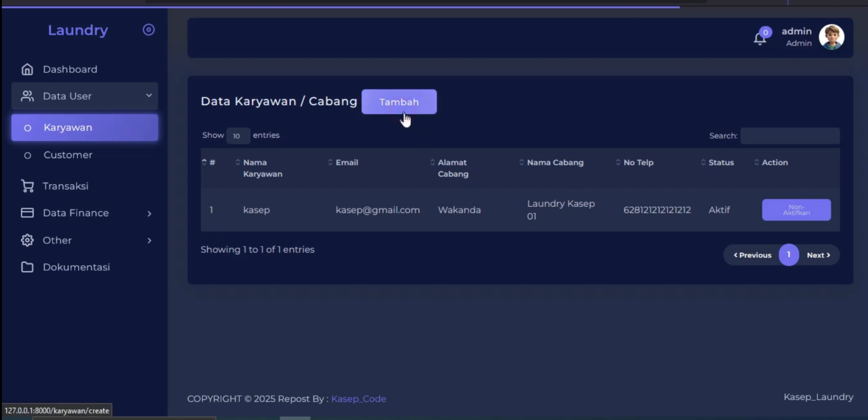This screenshot has height=420, width=868.
Task: Sort by Status column
Action: coord(721,162)
